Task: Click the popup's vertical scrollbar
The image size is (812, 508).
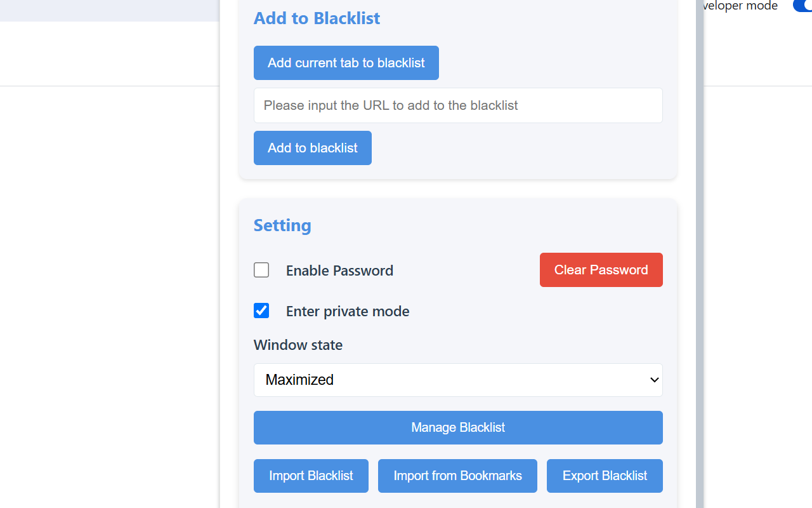Action: pyautogui.click(x=699, y=254)
